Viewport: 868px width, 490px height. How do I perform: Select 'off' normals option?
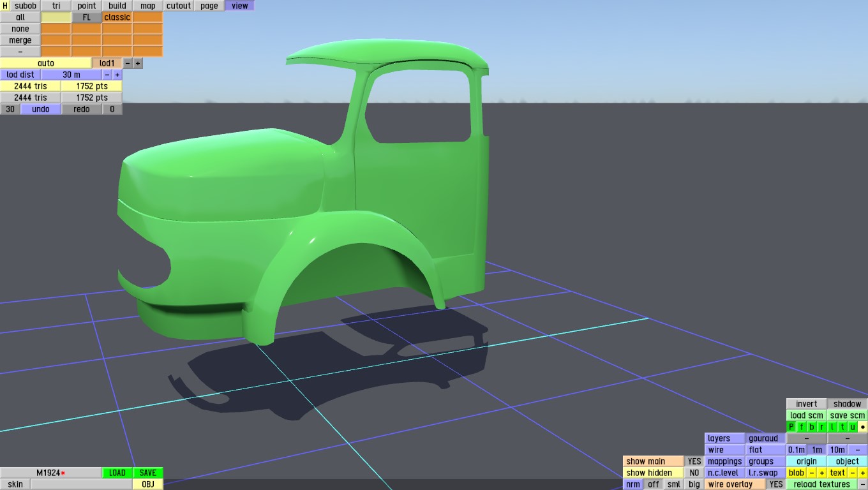click(x=654, y=484)
